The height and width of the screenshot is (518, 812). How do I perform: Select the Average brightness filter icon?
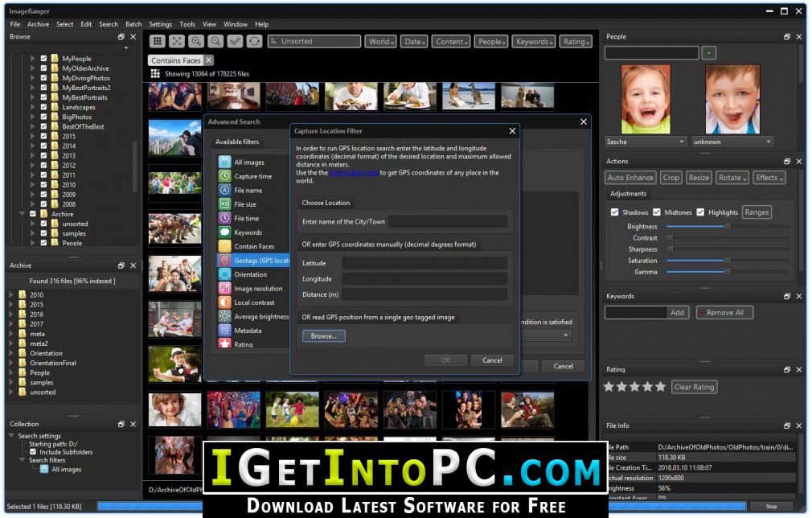(x=225, y=316)
